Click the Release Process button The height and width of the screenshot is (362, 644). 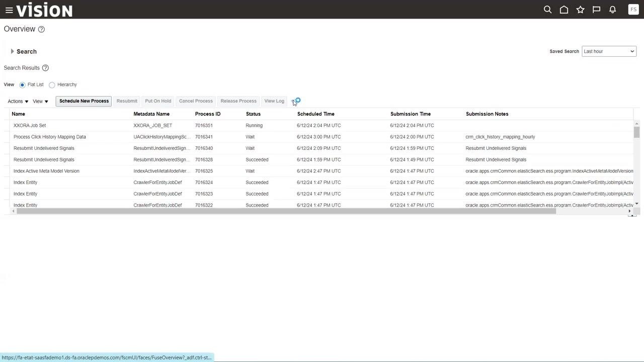click(238, 101)
